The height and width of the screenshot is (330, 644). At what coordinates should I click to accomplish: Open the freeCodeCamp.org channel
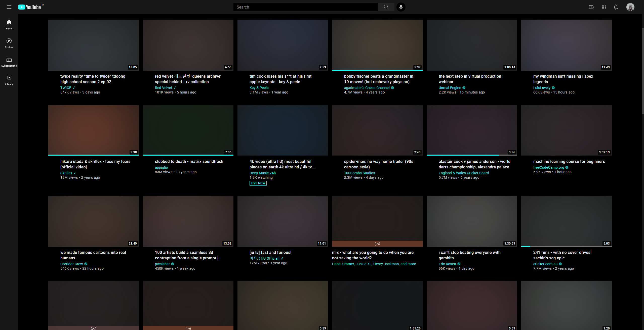pos(549,167)
